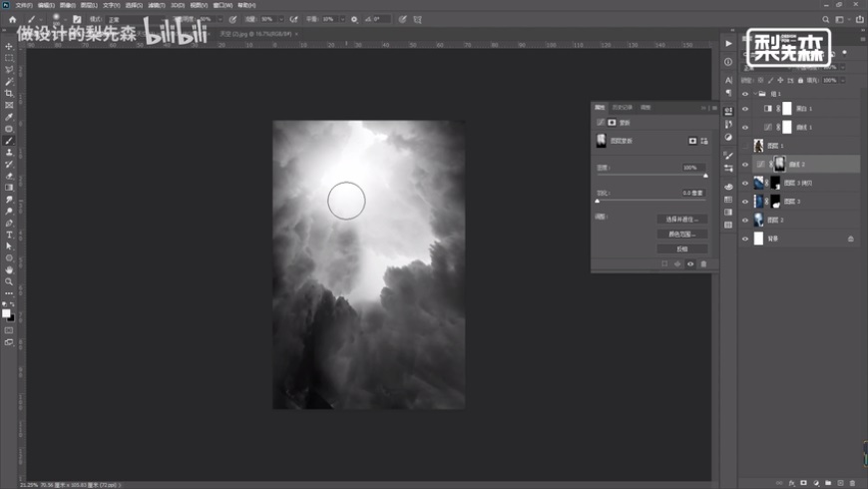Toggle visibility of 图层 2 layer
The image size is (868, 489).
[745, 220]
